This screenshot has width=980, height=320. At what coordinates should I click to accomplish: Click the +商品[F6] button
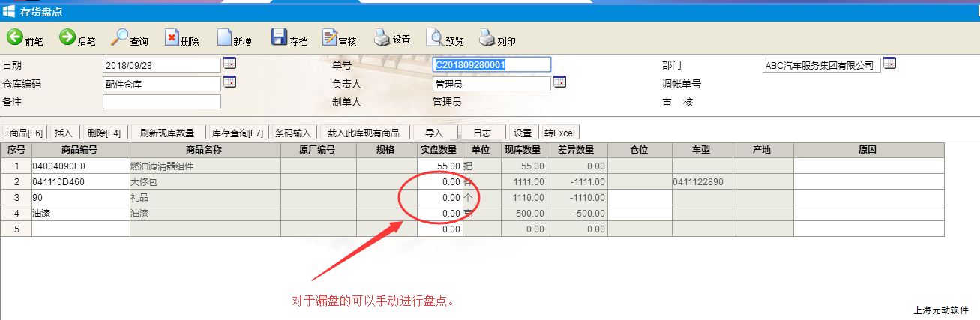coord(25,133)
